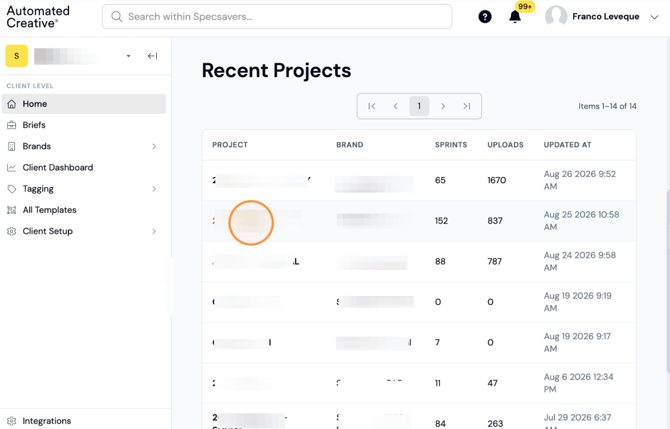Click Franco Leveque's profile avatar
Image resolution: width=670 pixels, height=429 pixels.
(x=556, y=16)
